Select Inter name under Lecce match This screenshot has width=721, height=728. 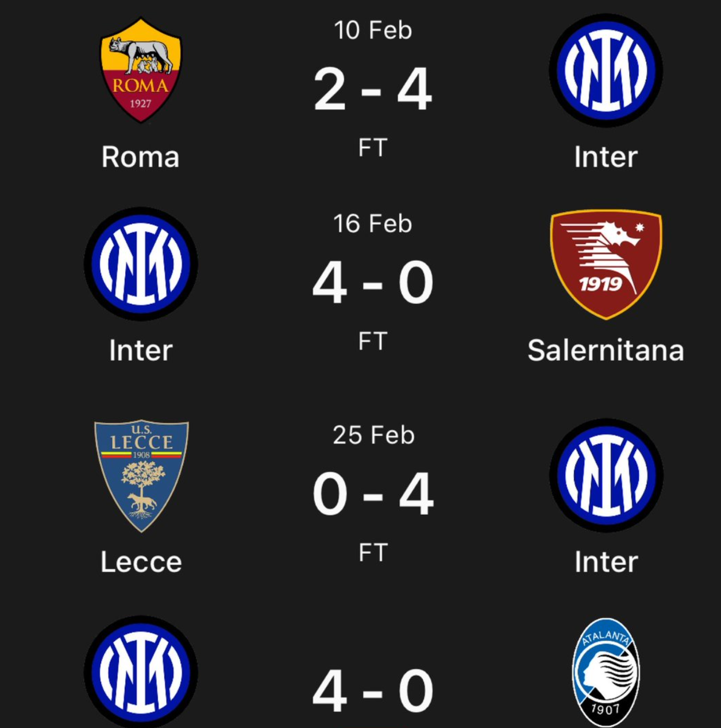tap(606, 562)
